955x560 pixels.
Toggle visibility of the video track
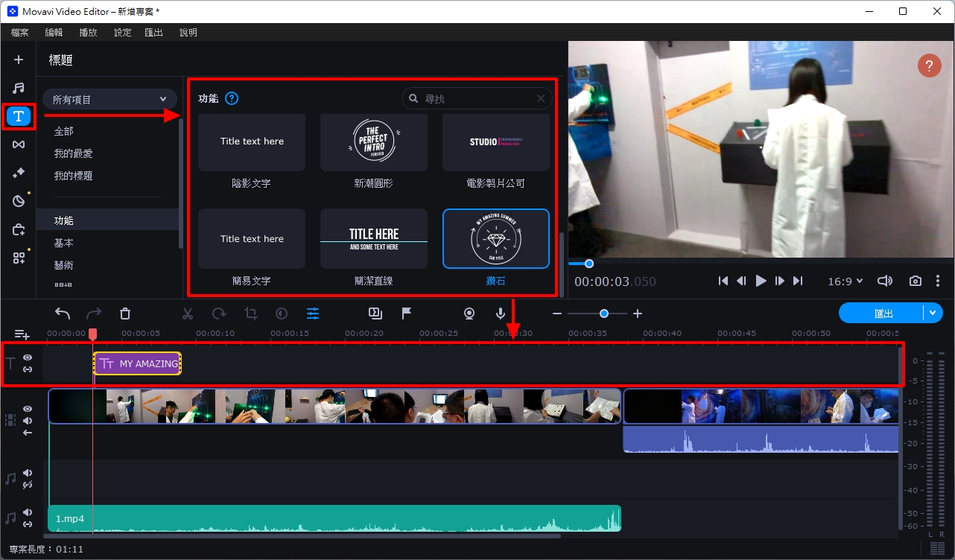pos(28,409)
